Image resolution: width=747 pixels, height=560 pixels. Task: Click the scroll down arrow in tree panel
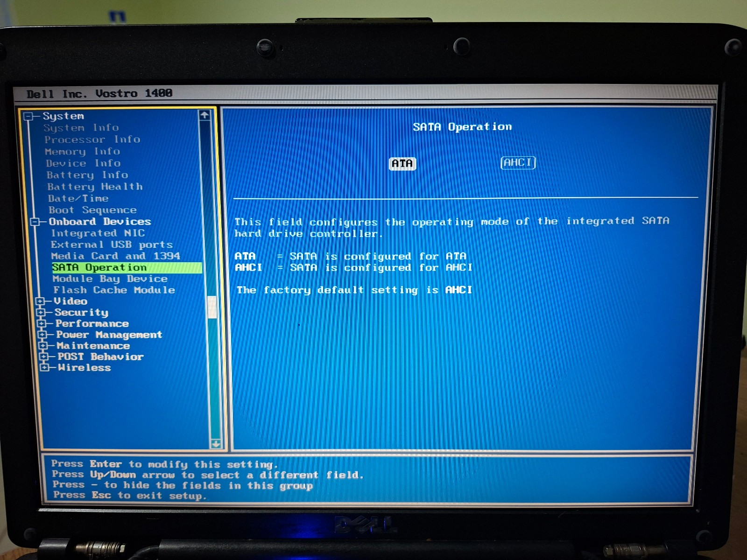click(216, 444)
